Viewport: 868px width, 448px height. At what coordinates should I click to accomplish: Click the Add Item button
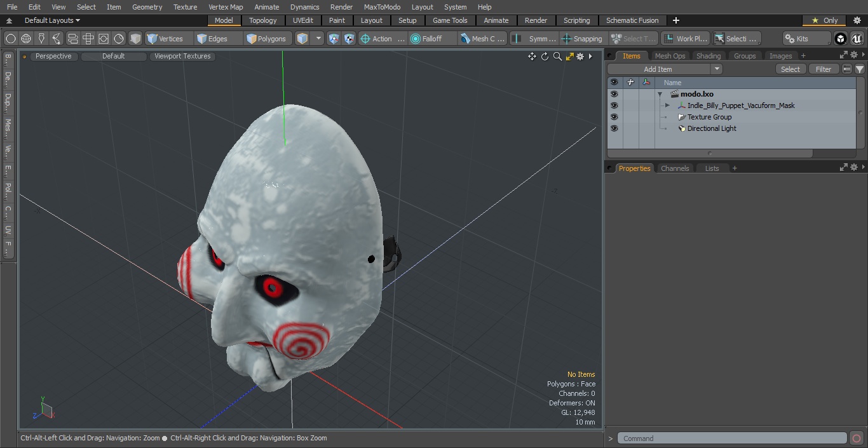pyautogui.click(x=658, y=69)
